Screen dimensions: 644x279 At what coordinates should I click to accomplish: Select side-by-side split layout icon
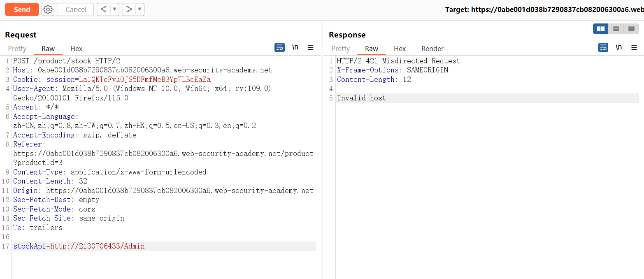click(x=600, y=29)
